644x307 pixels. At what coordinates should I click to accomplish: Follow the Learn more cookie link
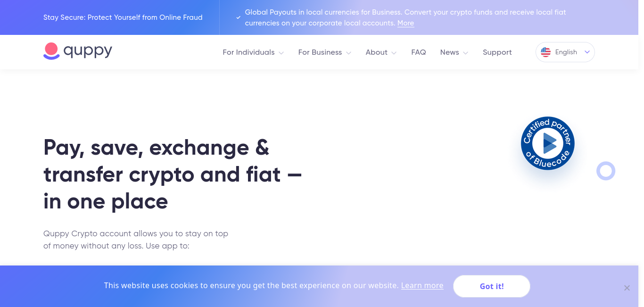[x=422, y=285]
